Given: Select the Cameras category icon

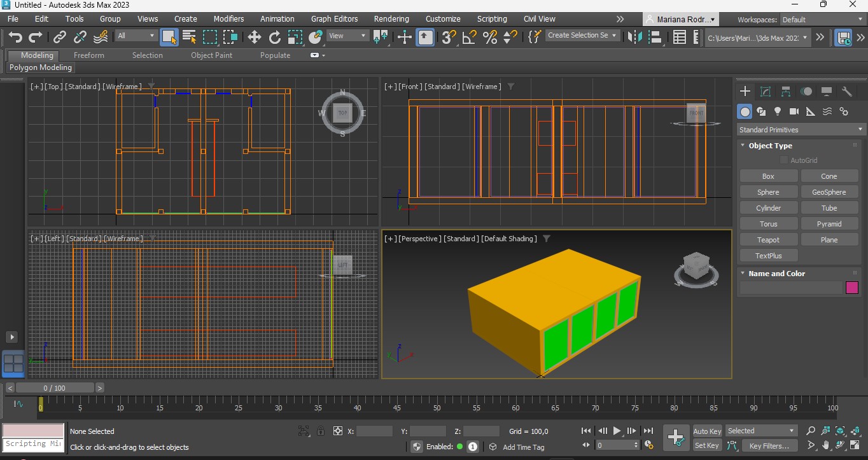Looking at the screenshot, I should tap(794, 111).
